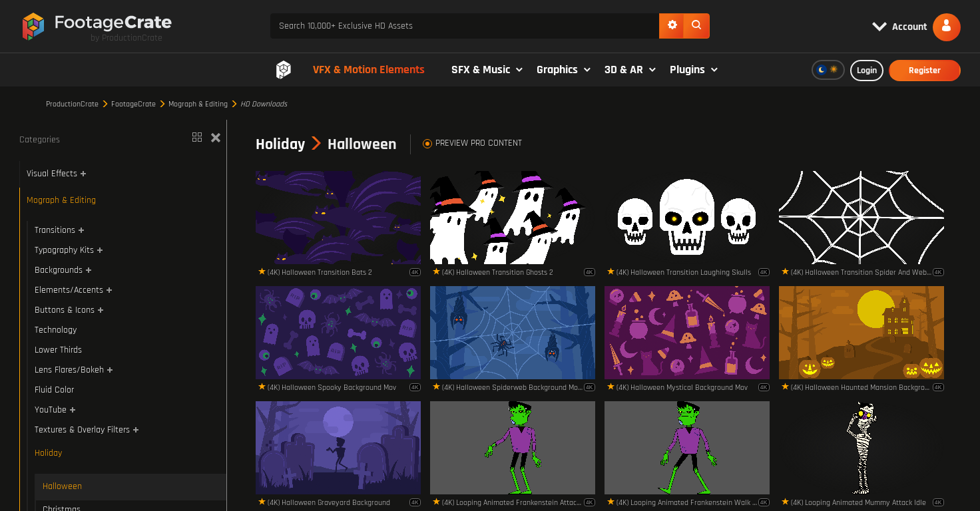Select Mograph & Editing category in sidebar
The width and height of the screenshot is (980, 511).
(61, 200)
